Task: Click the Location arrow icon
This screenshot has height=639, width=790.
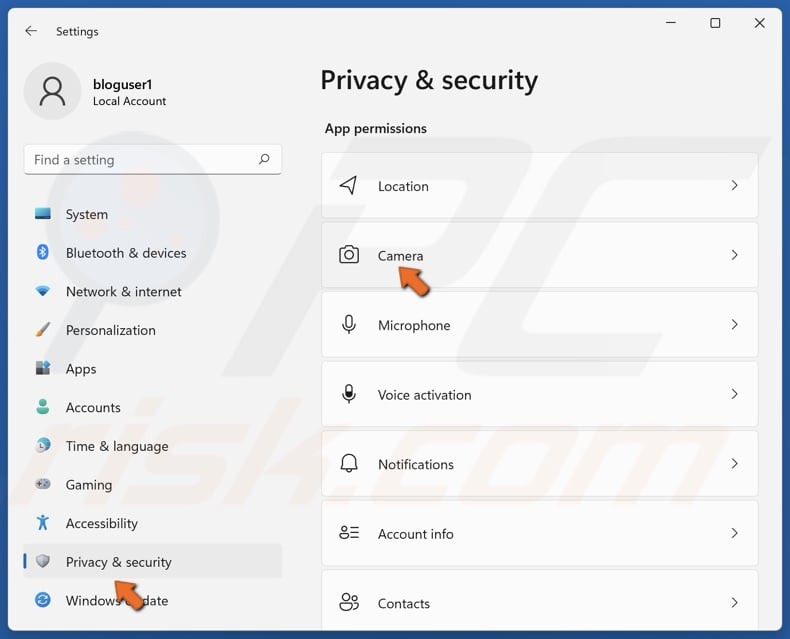Action: pyautogui.click(x=349, y=185)
